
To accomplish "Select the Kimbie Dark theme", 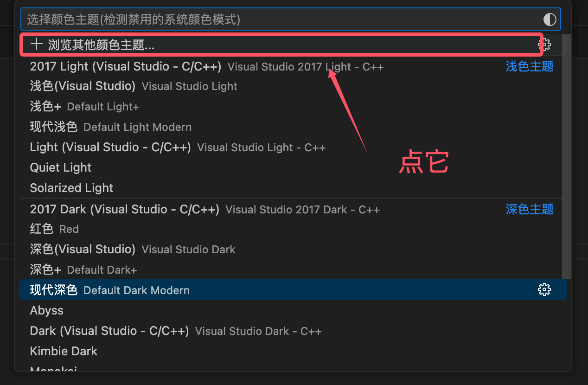I will pos(64,352).
